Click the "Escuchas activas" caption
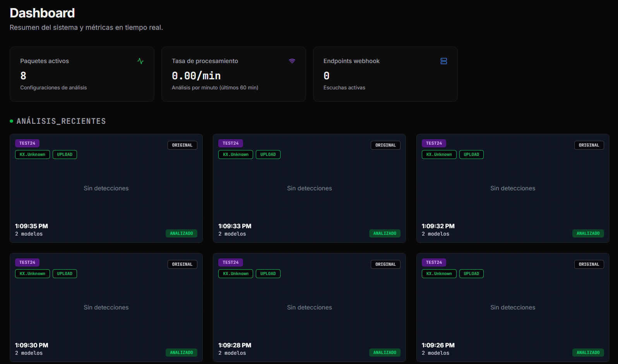The height and width of the screenshot is (364, 618). coord(344,88)
